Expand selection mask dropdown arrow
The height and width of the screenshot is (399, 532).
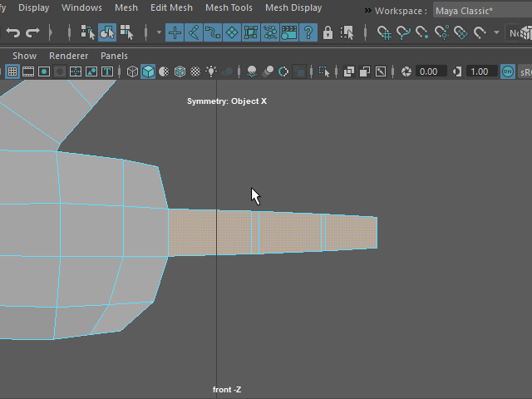(x=159, y=32)
